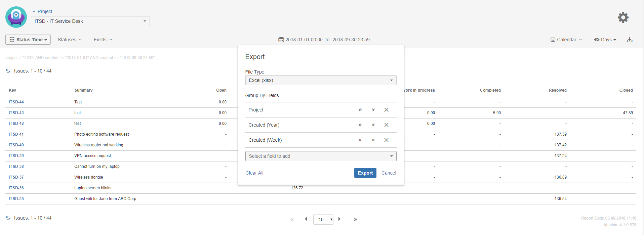Image resolution: width=644 pixels, height=235 pixels.
Task: Move Created (Year) field up
Action: point(360,125)
